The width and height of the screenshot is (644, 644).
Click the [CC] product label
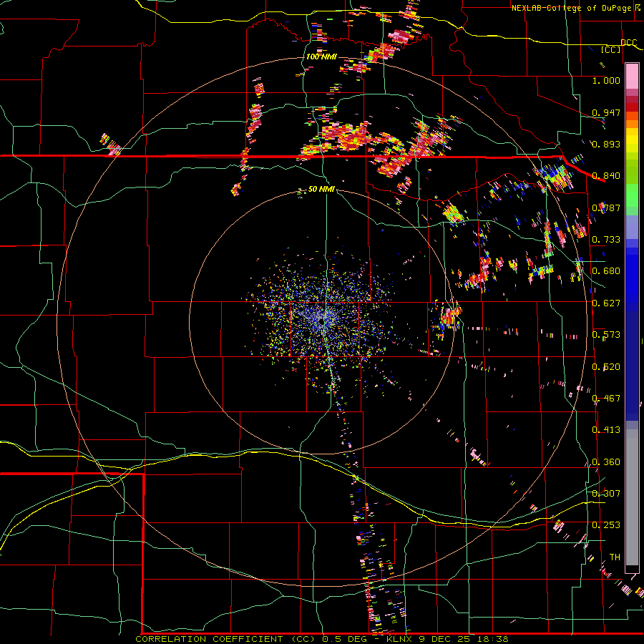pyautogui.click(x=611, y=49)
